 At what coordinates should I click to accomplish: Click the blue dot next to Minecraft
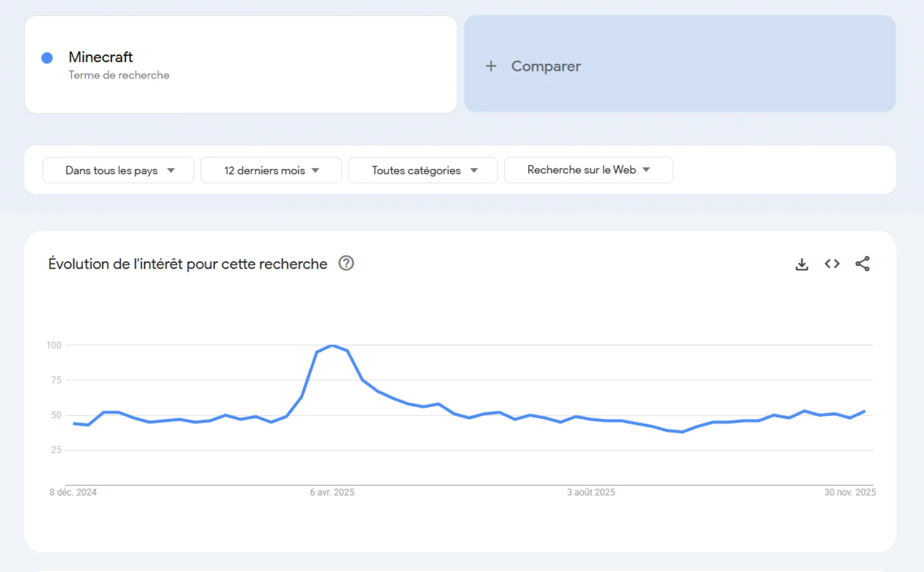click(x=47, y=58)
